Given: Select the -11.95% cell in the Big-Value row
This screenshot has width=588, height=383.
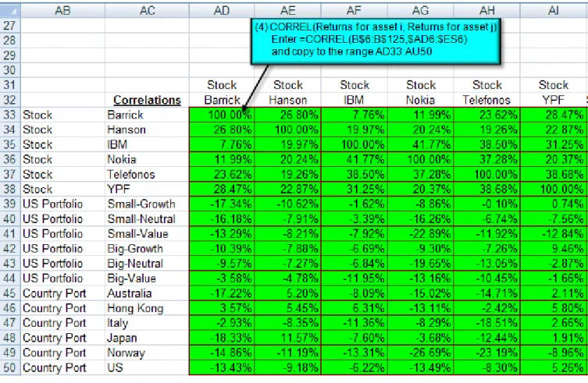Looking at the screenshot, I should tap(354, 278).
